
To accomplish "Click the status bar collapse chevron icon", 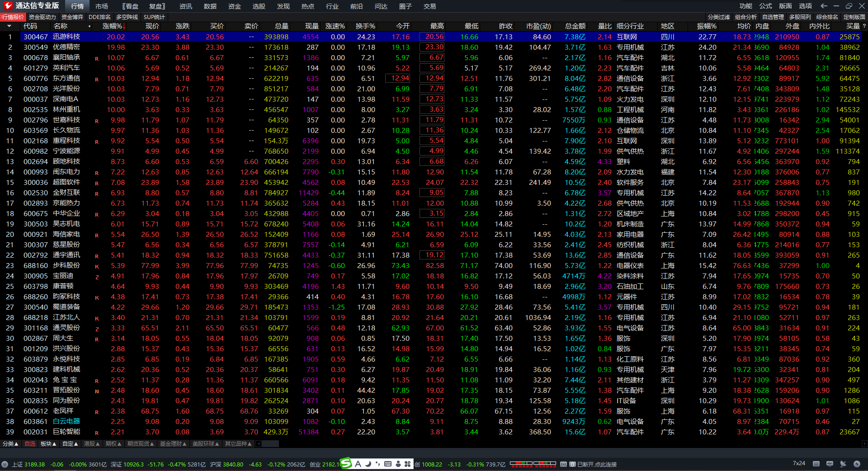I will [x=5, y=464].
